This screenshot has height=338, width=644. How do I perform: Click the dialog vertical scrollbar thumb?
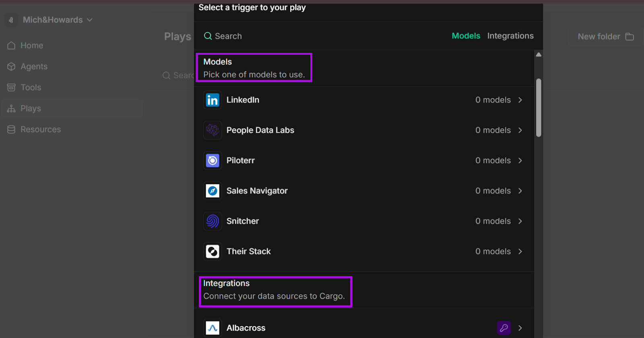539,108
